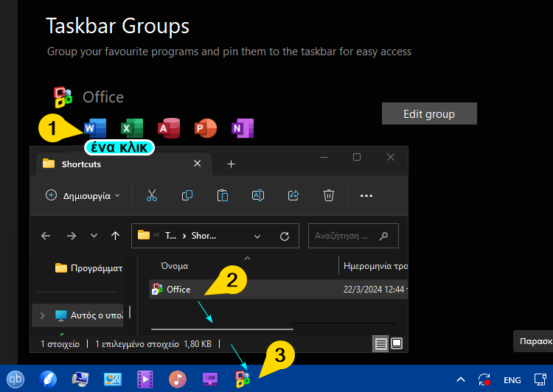Click the Paste toolbar icon
This screenshot has width=553, height=392.
tap(223, 195)
